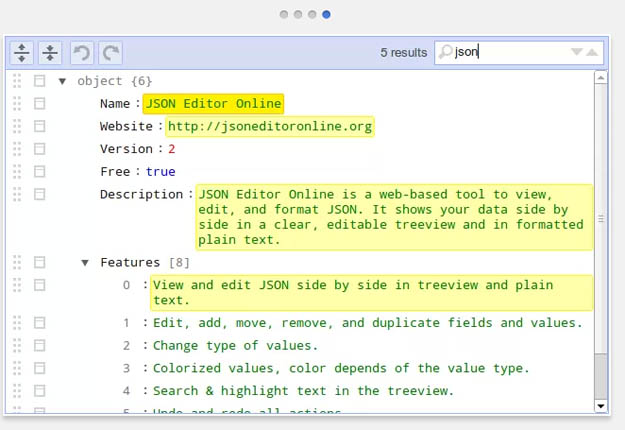Click the Description text value
Screen dimensions: 625x430
point(394,217)
